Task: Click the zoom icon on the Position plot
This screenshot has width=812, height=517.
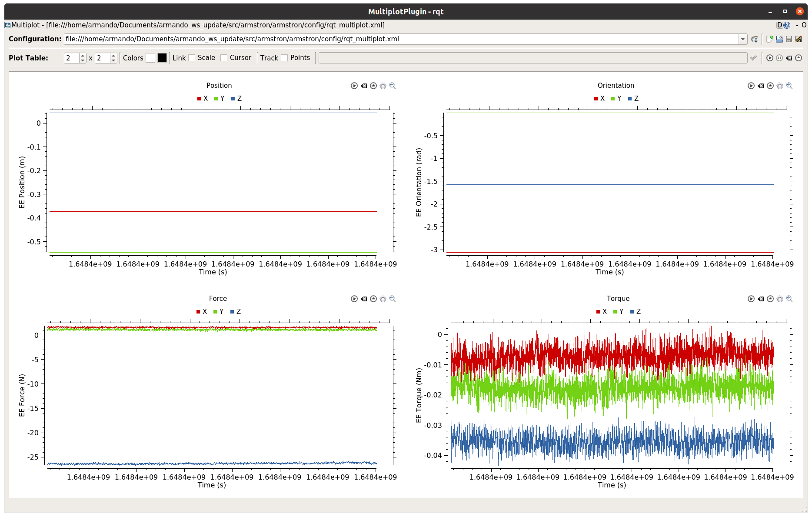Action: [x=393, y=86]
